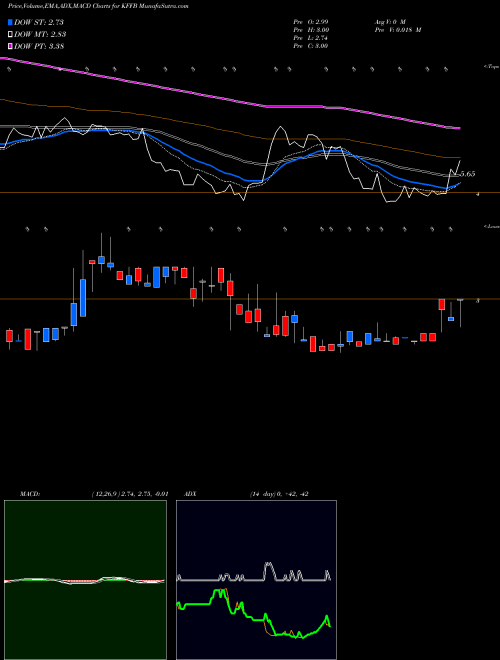Viewport: 500px width, 660px height.
Task: Click the tallest blue candlestick in price chart
Action: [x=83, y=297]
